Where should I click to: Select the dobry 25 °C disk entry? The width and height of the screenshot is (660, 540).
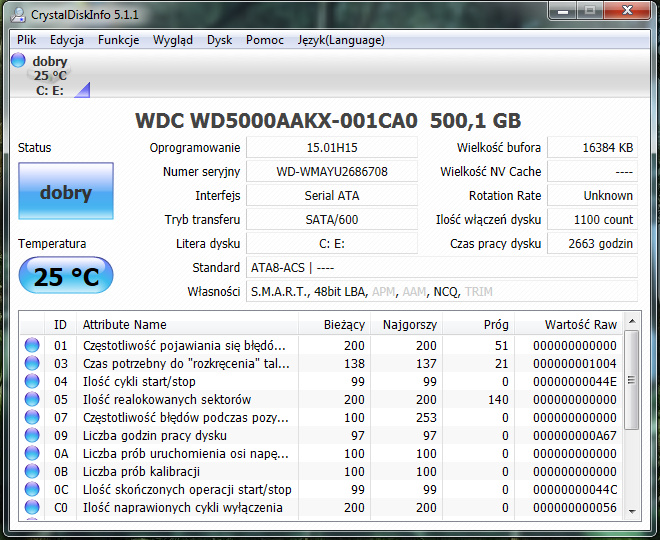[x=51, y=75]
